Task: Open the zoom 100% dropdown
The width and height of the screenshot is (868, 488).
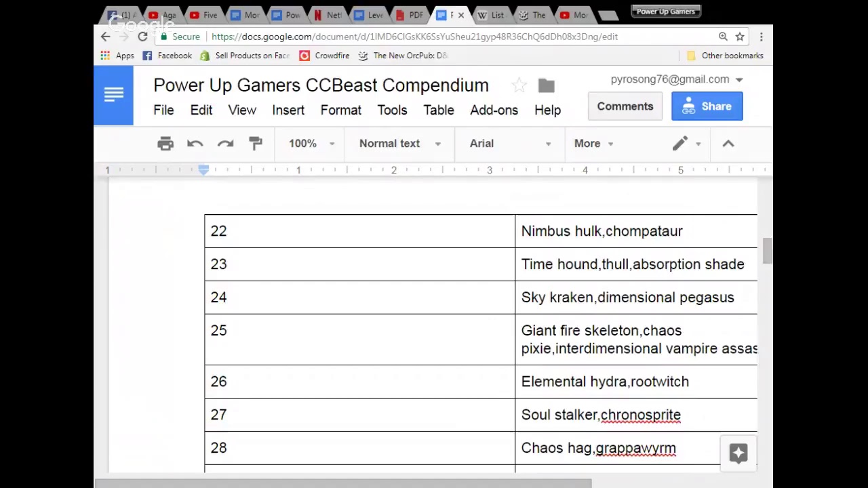Action: pos(311,144)
